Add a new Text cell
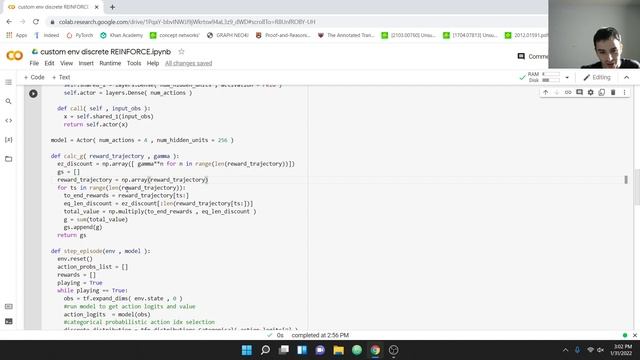The image size is (640, 360). [61, 78]
